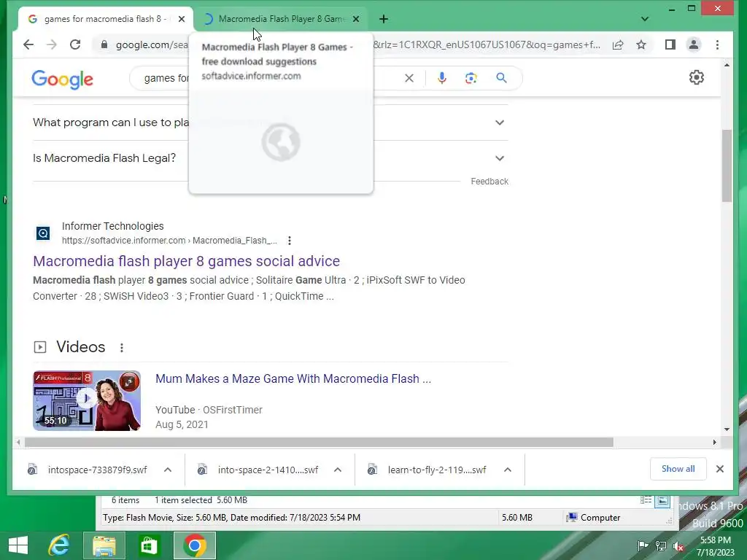
Task: Open Chrome's three-dot menu
Action: click(717, 44)
